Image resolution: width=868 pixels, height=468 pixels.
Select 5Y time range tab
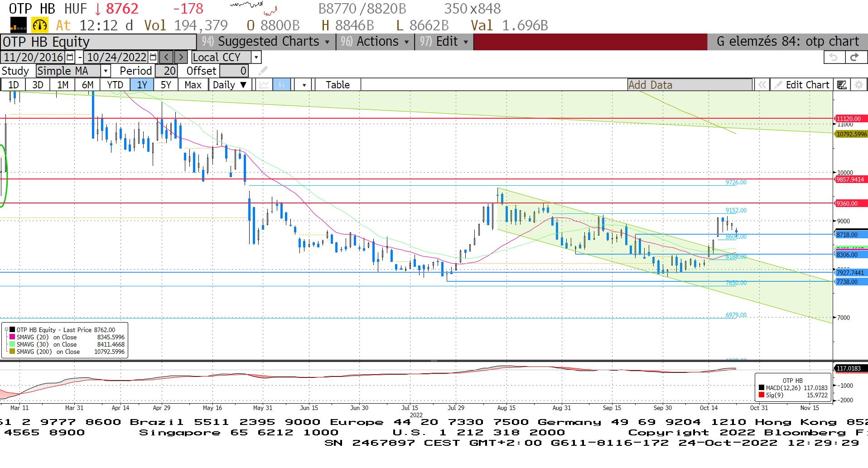tap(166, 85)
